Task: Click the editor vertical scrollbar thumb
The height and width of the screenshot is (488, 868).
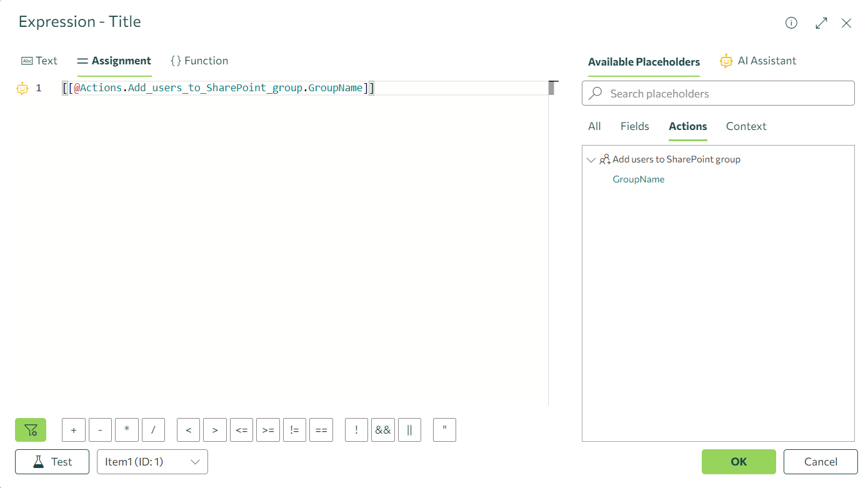Action: (x=551, y=88)
